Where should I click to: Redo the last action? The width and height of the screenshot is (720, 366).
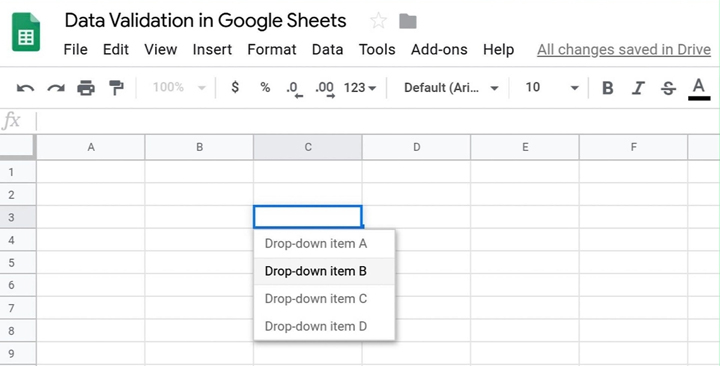[56, 87]
